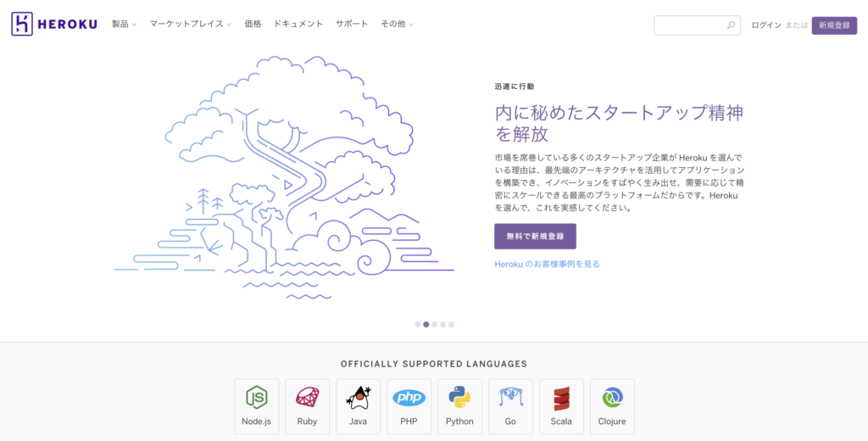The width and height of the screenshot is (868, 441).
Task: Select the fifth carousel dot
Action: (451, 325)
